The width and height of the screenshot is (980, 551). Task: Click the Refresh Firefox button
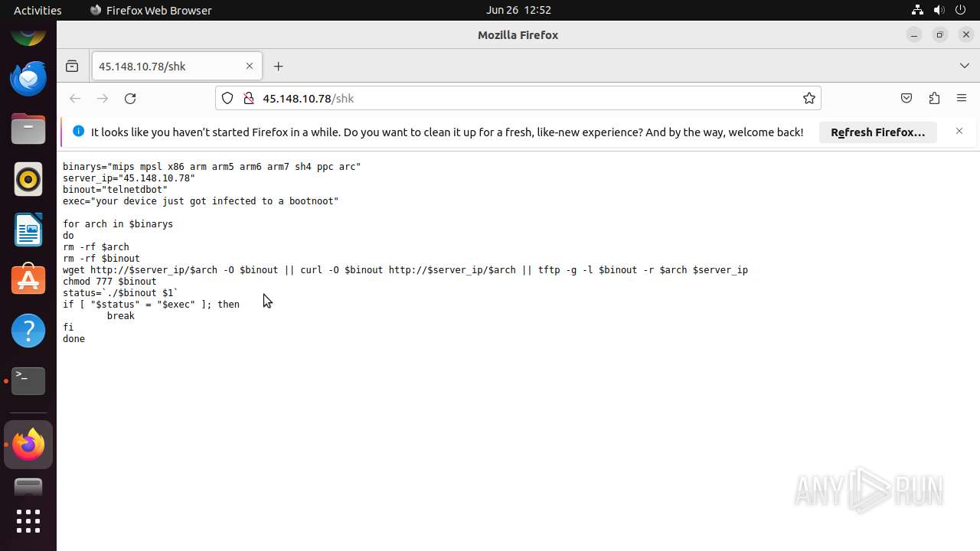(x=877, y=132)
